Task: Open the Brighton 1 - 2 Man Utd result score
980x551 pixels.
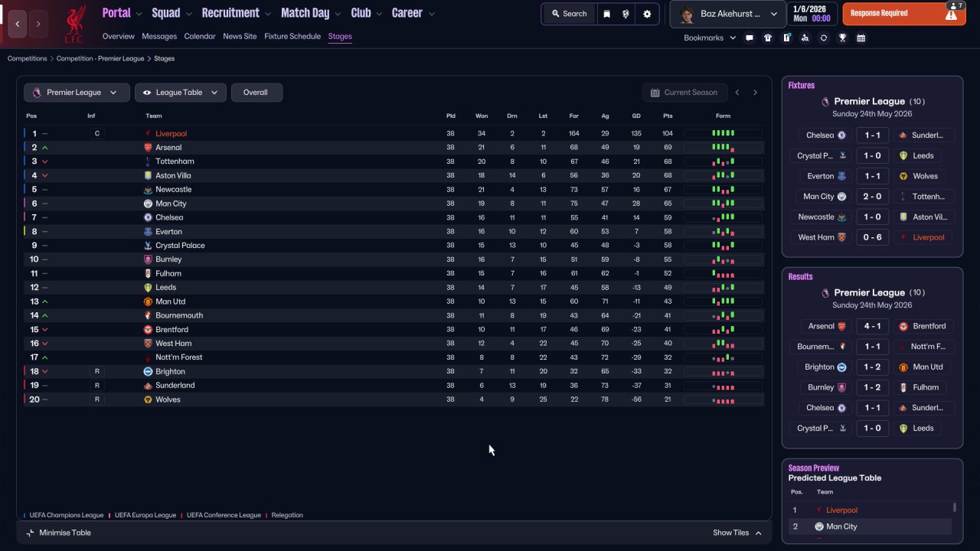Action: (872, 367)
